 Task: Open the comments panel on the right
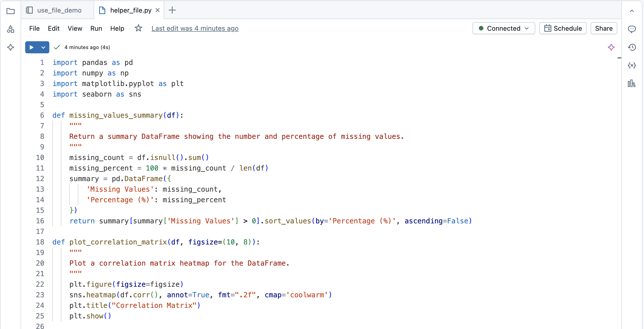coord(632,29)
